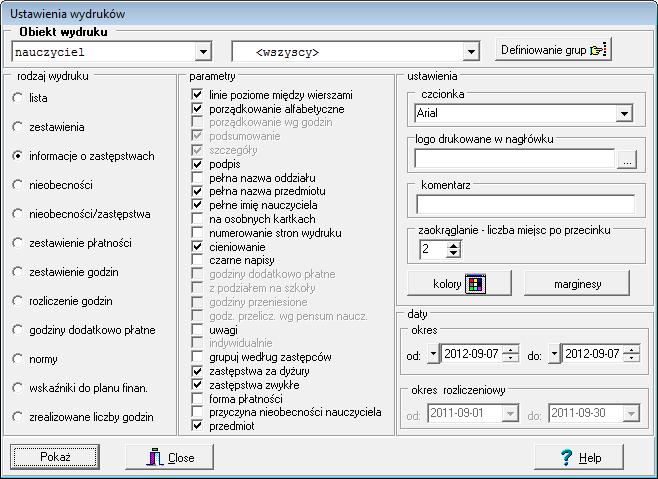The height and width of the screenshot is (479, 658).
Task: Click the zaokrąglanie value field
Action: pos(433,249)
